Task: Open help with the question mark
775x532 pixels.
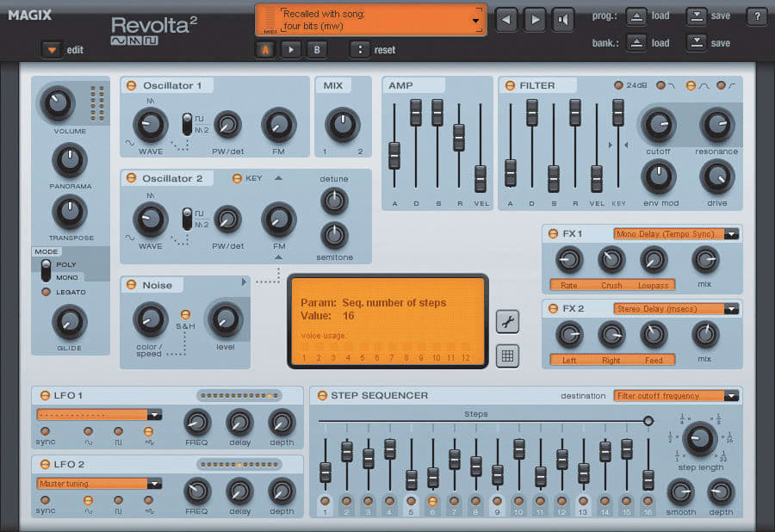Action: pos(756,16)
